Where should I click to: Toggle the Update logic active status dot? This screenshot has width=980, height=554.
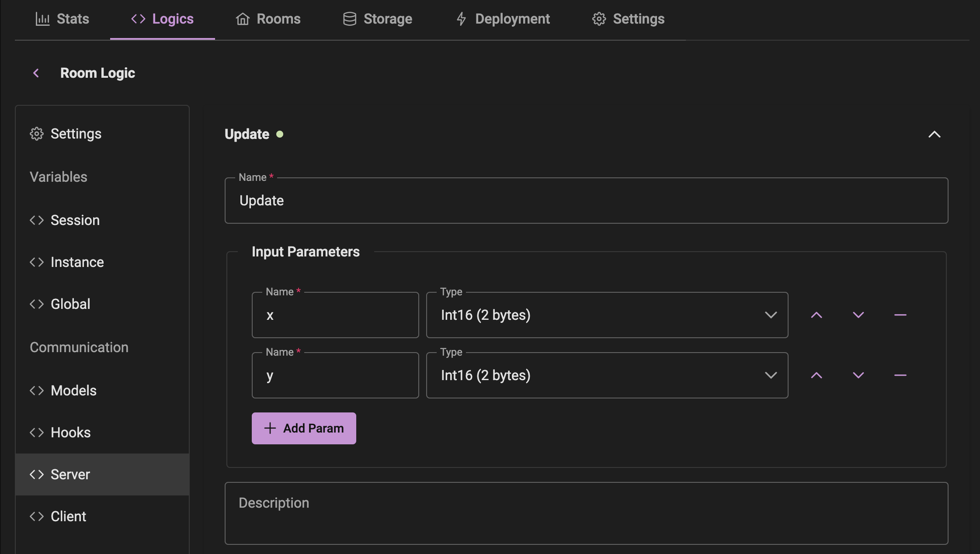[x=279, y=134]
